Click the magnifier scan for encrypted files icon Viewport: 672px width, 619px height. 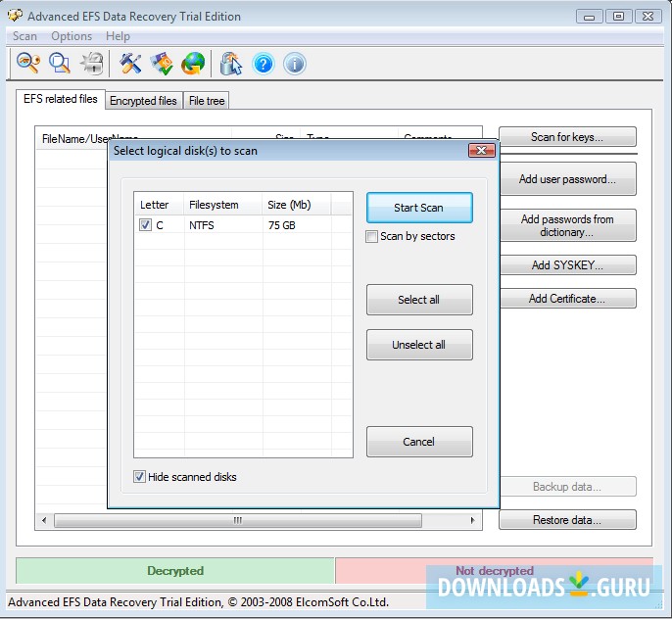coord(60,64)
